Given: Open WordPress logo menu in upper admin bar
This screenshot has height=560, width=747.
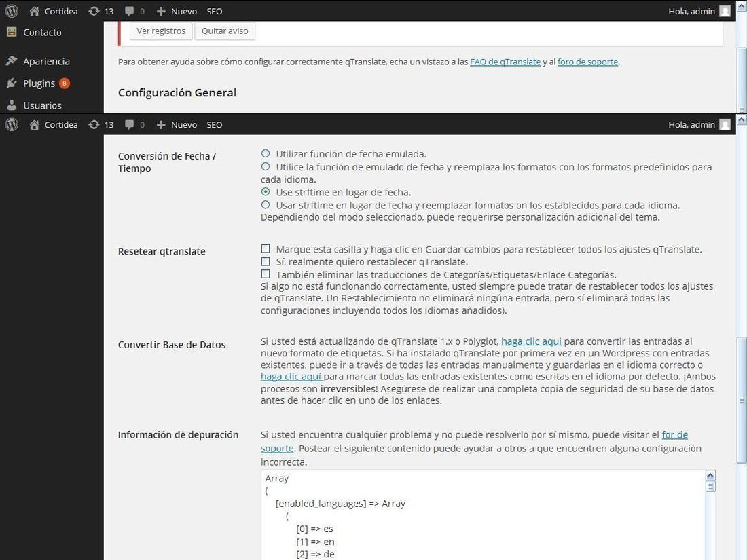Looking at the screenshot, I should point(12,11).
